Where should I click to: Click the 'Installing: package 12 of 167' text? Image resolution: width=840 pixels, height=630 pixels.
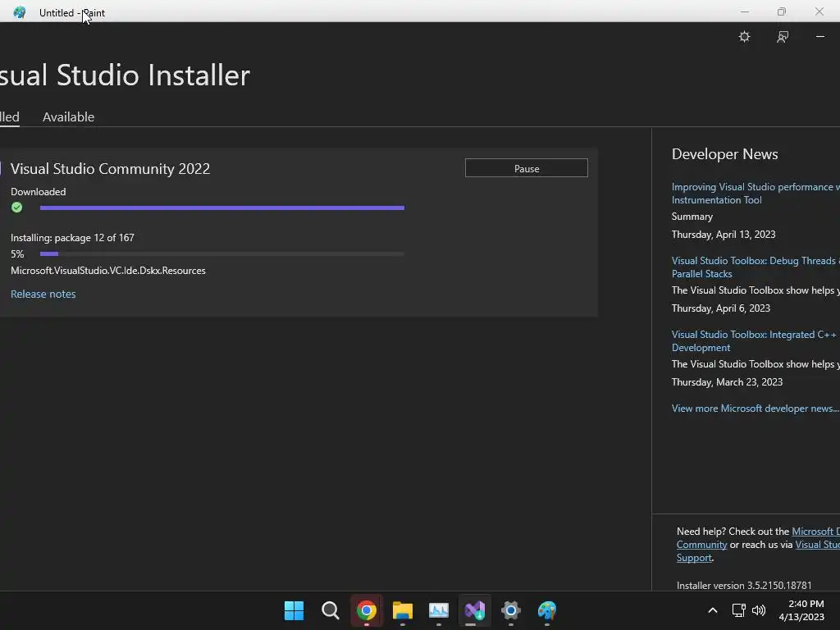tap(72, 238)
